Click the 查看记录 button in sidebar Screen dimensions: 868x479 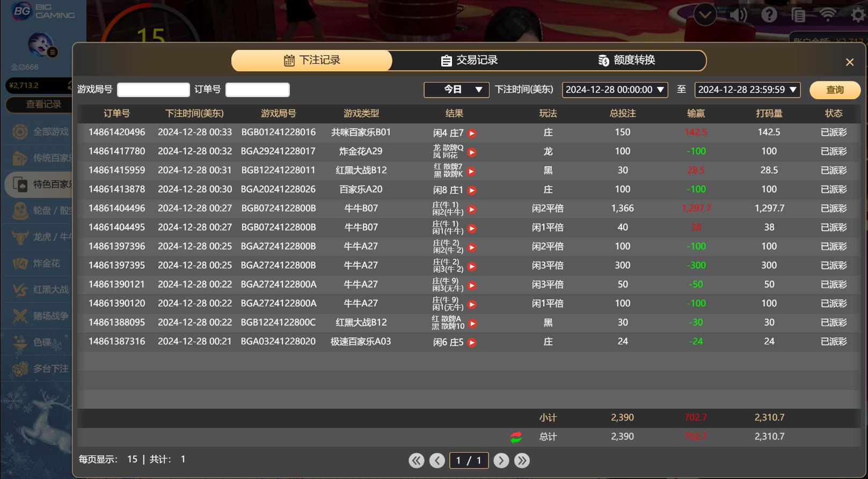click(39, 104)
